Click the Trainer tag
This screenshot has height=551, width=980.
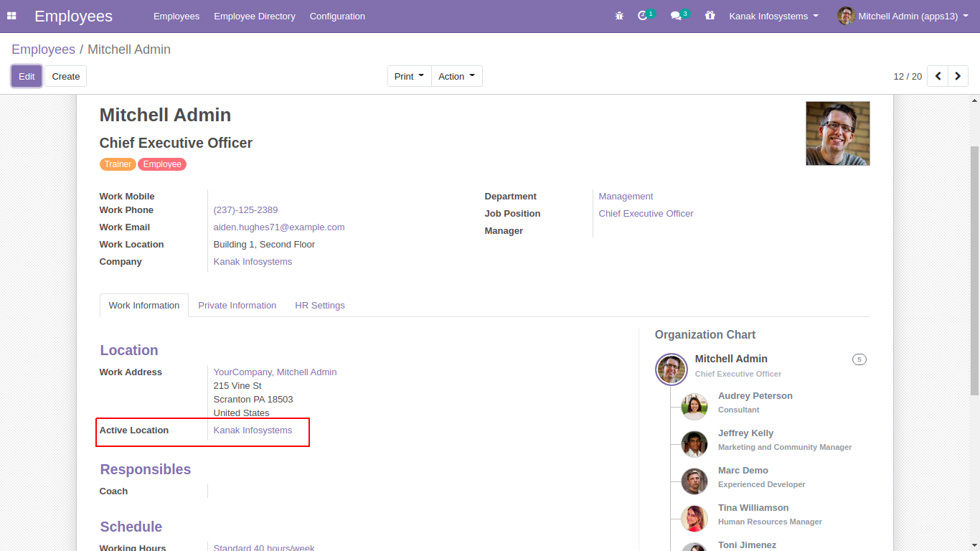pyautogui.click(x=118, y=164)
